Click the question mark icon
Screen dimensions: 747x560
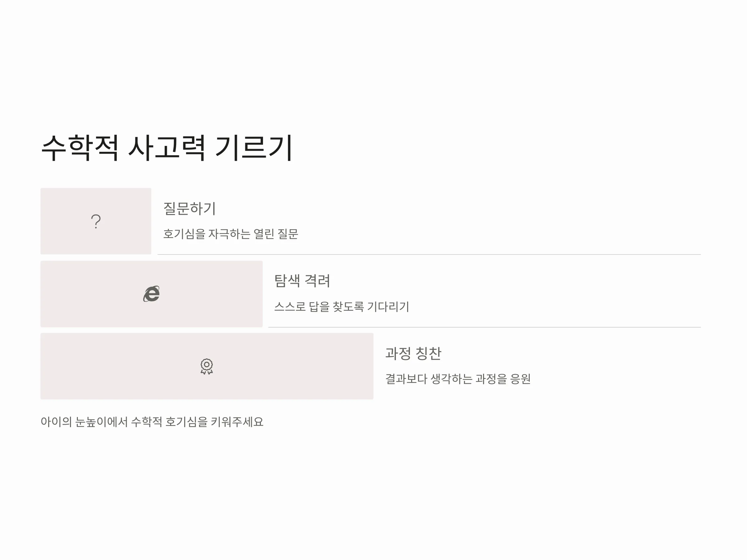[96, 222]
